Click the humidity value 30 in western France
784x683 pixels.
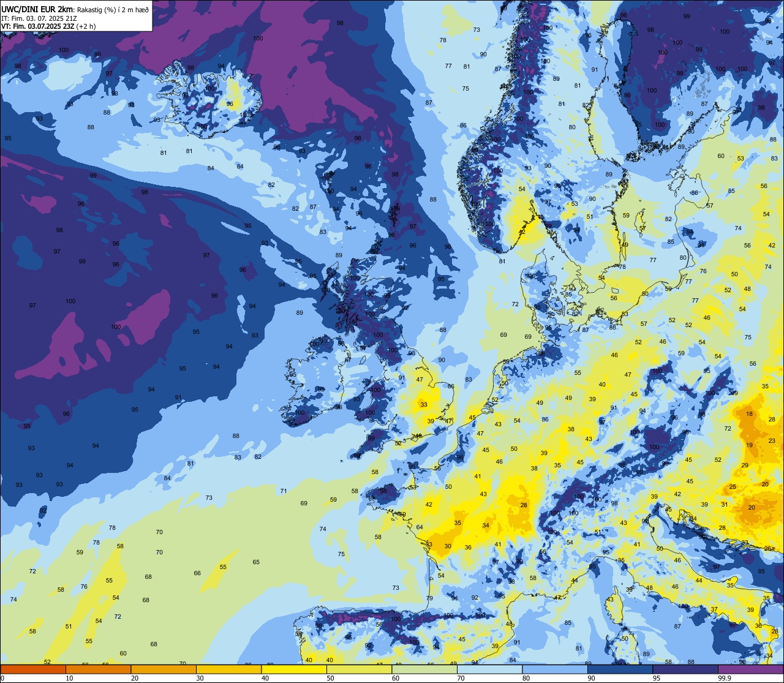click(x=448, y=546)
